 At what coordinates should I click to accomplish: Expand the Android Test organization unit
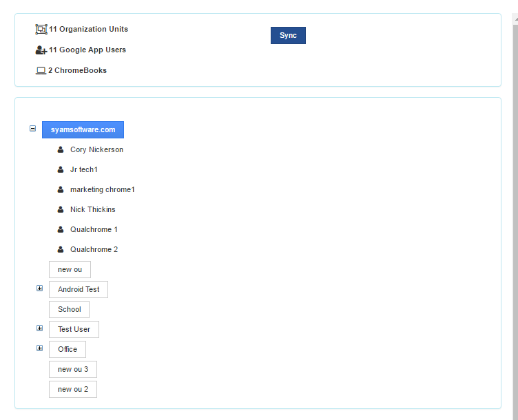pos(39,288)
